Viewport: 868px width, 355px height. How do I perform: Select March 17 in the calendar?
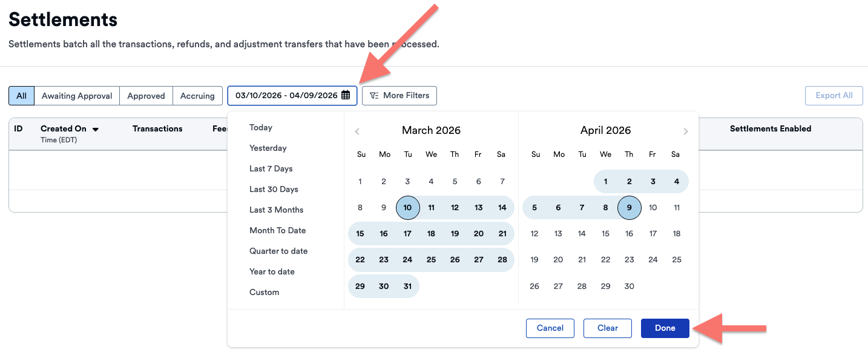[407, 234]
